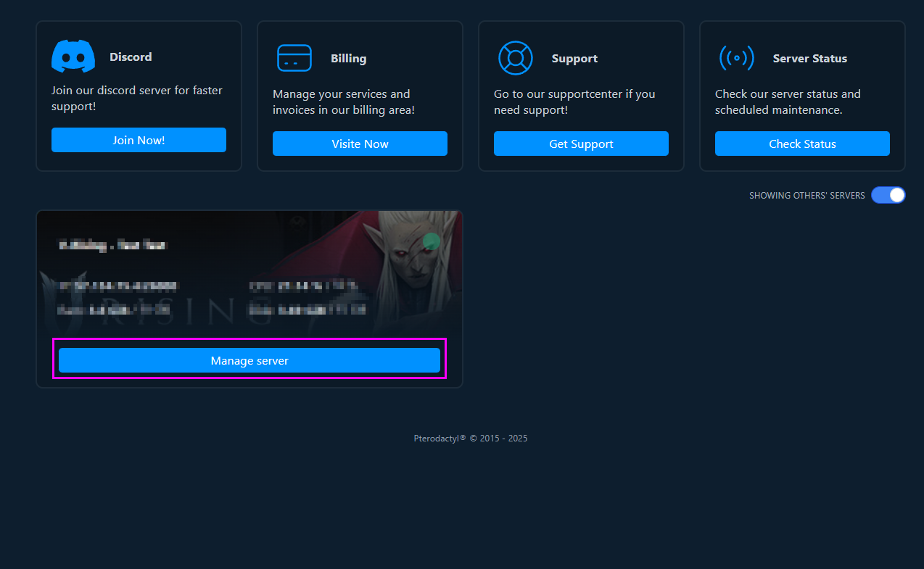
Task: Click the Server Status broadcast icon
Action: (x=736, y=58)
